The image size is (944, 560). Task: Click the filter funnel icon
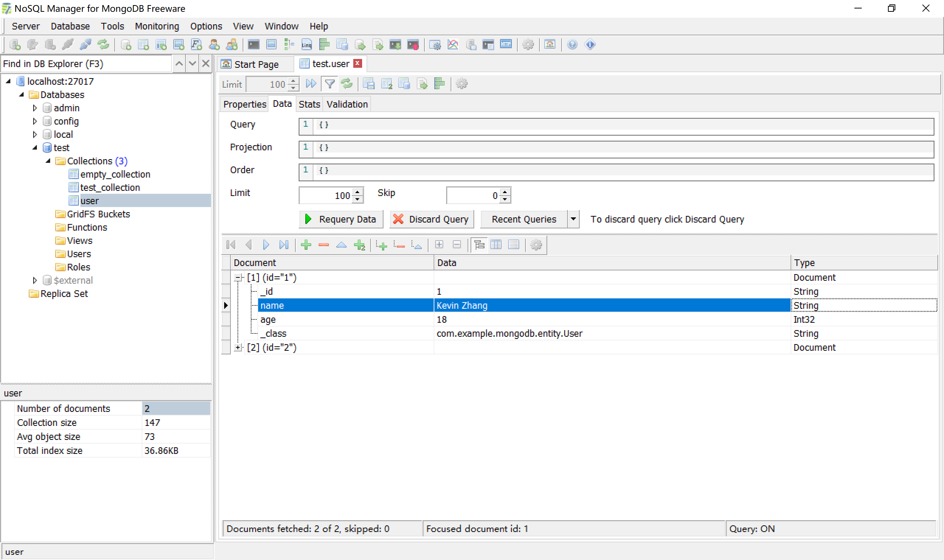click(330, 84)
